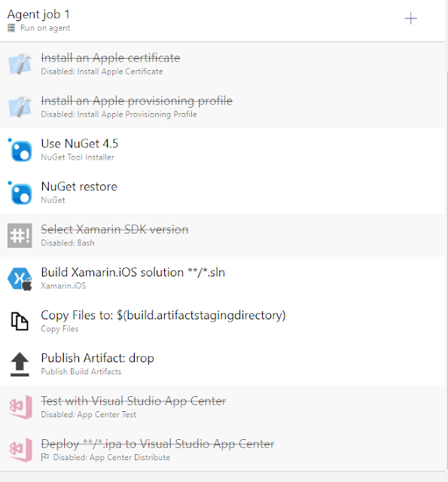This screenshot has height=482, width=448.
Task: Click the Install an Apple certificate hammer icon
Action: point(20,64)
